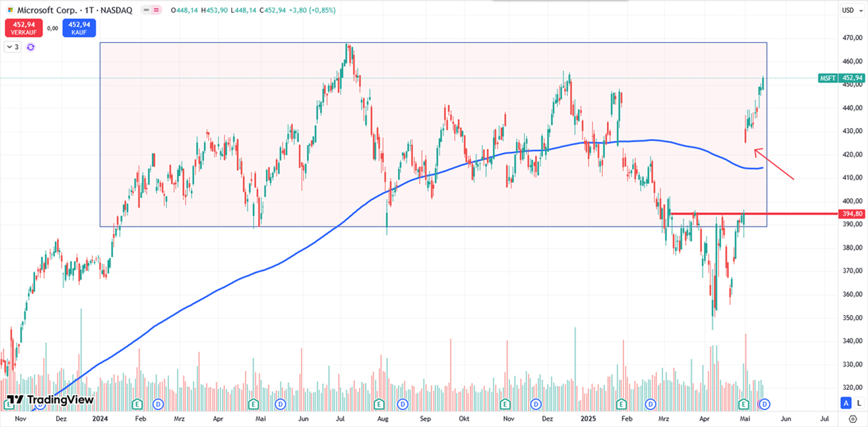Click the 460,00 price scale label
Viewport: 868px width, 427px height.
coord(851,61)
